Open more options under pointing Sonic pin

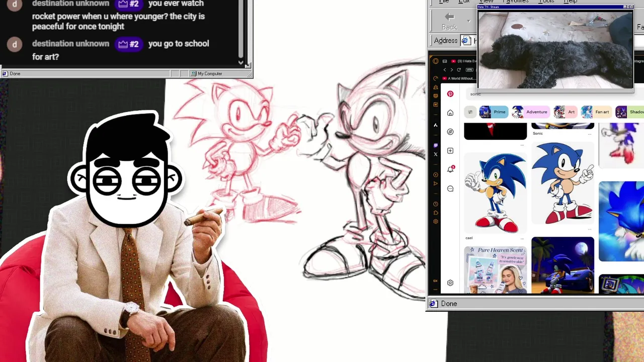590,228
